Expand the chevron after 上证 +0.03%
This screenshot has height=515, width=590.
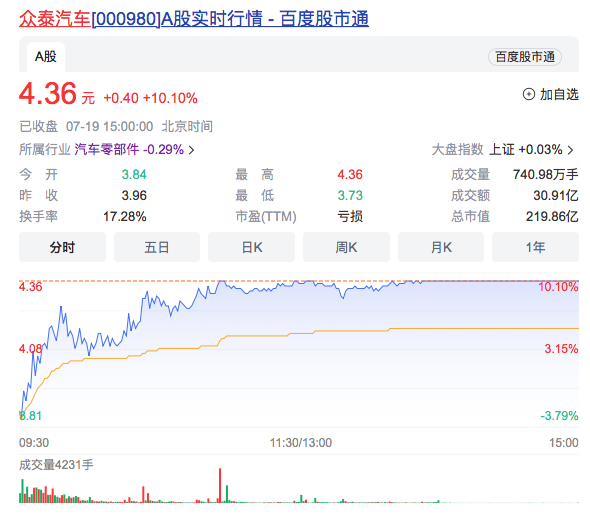tap(571, 150)
